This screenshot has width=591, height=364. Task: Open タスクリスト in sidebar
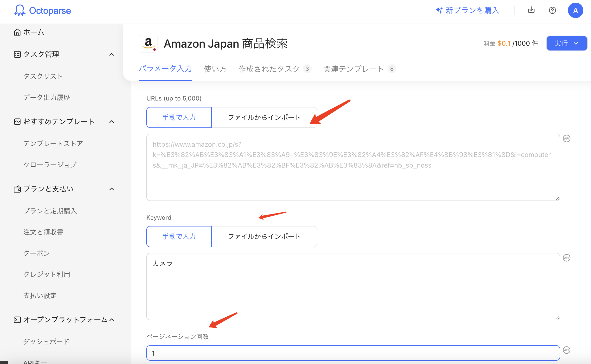tap(43, 76)
